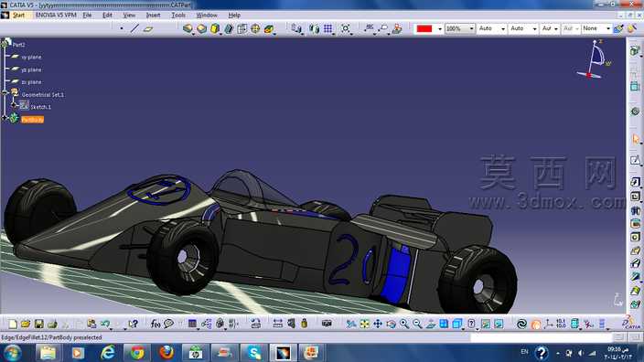
Task: Open a file with folder icon
Action: 26,324
